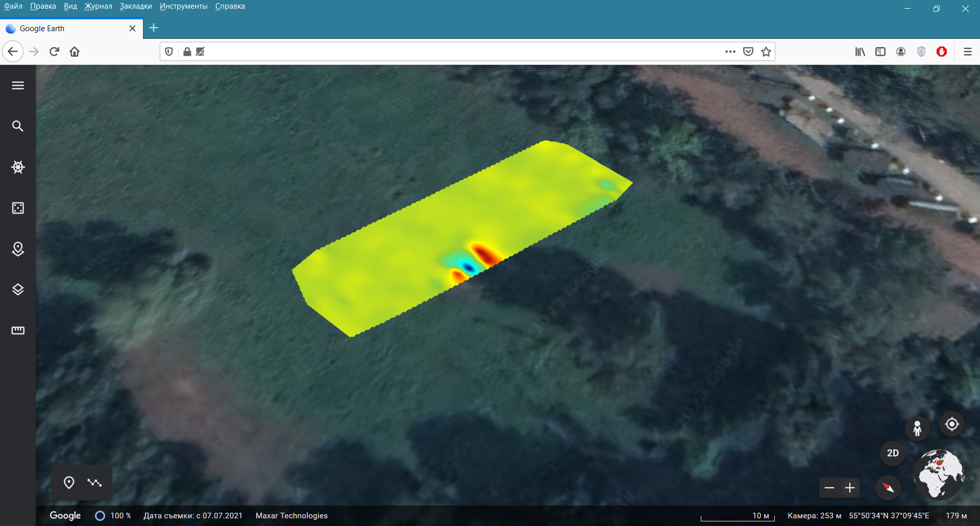
Task: Bookmark this page with the star
Action: [766, 52]
